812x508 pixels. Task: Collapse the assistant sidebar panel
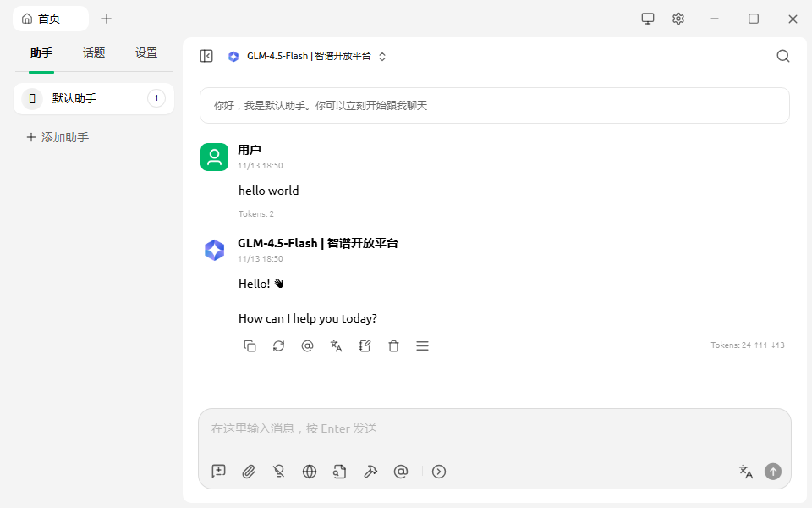(206, 55)
